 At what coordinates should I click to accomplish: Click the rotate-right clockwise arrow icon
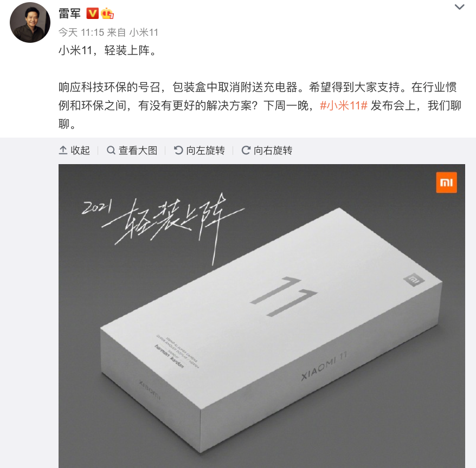246,150
